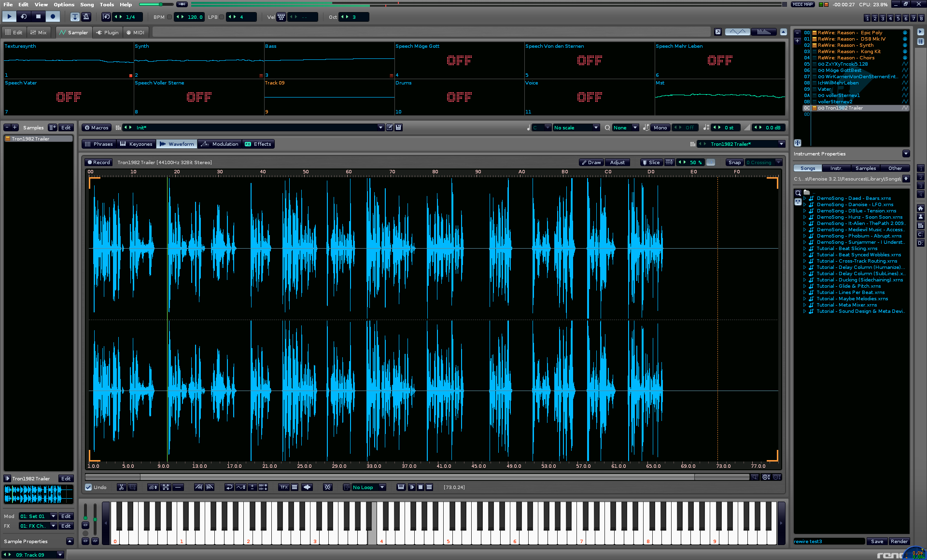Select DemoSong - Daed - Bears.xrns

tap(854, 198)
